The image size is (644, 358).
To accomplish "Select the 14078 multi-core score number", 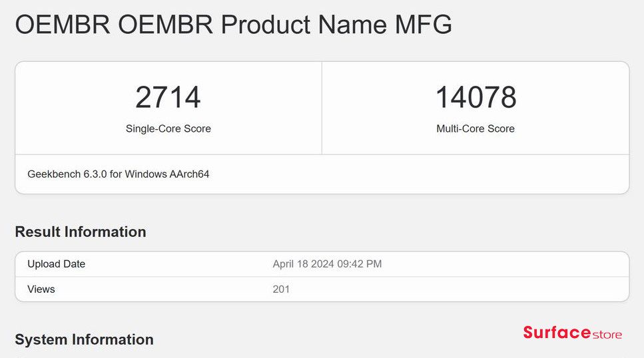I will 476,98.
